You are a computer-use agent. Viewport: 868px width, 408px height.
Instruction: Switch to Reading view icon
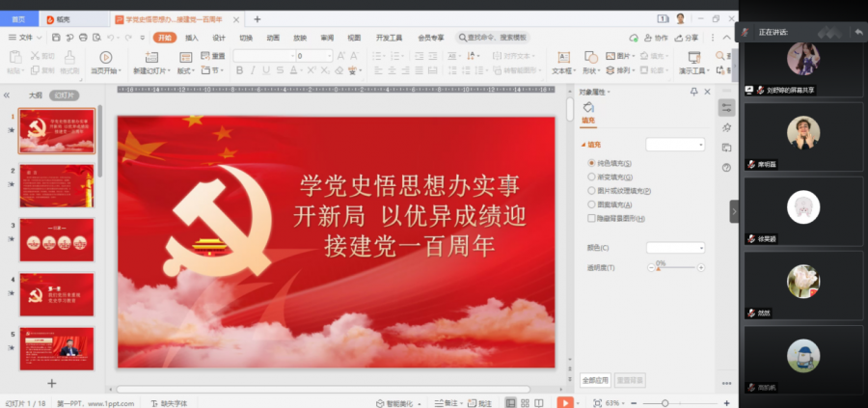(539, 403)
